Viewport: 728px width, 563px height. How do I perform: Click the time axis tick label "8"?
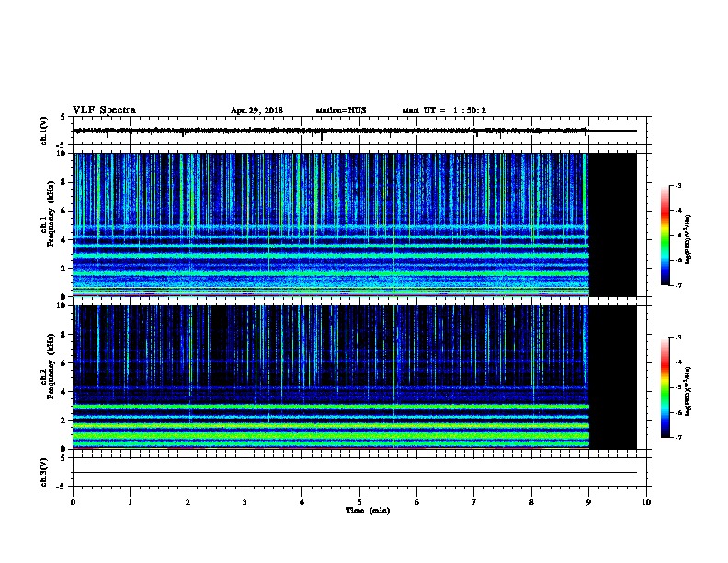click(x=531, y=501)
